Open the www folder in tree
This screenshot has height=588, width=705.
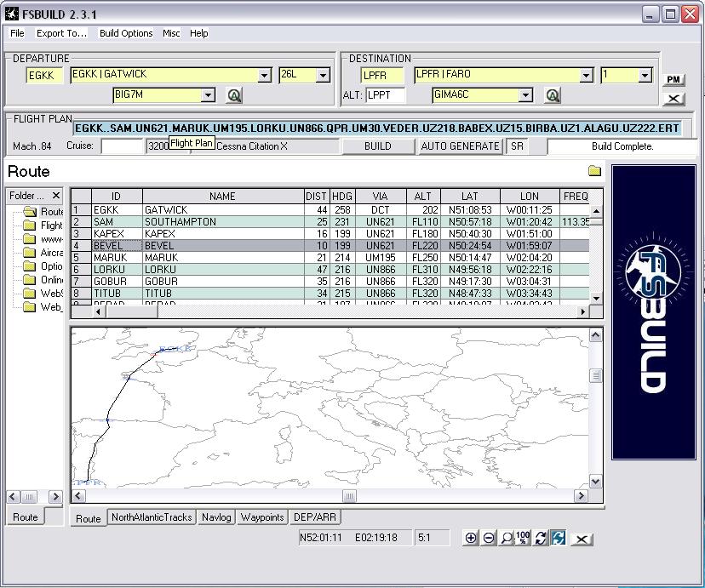[43, 239]
